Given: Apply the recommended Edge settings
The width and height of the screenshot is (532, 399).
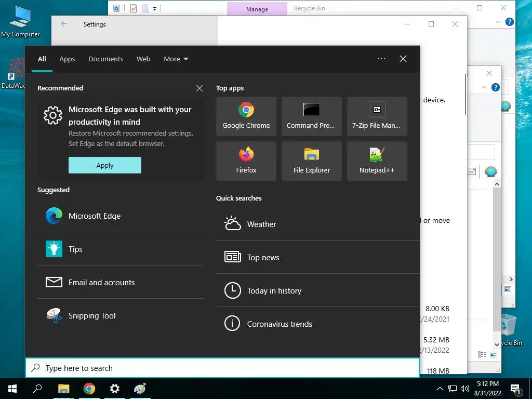Looking at the screenshot, I should point(105,165).
